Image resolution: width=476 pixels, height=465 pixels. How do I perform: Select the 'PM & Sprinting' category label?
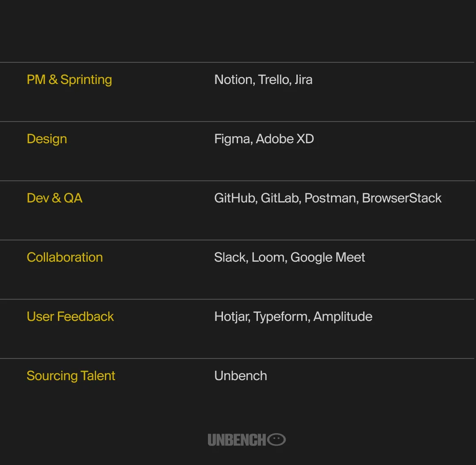[69, 80]
